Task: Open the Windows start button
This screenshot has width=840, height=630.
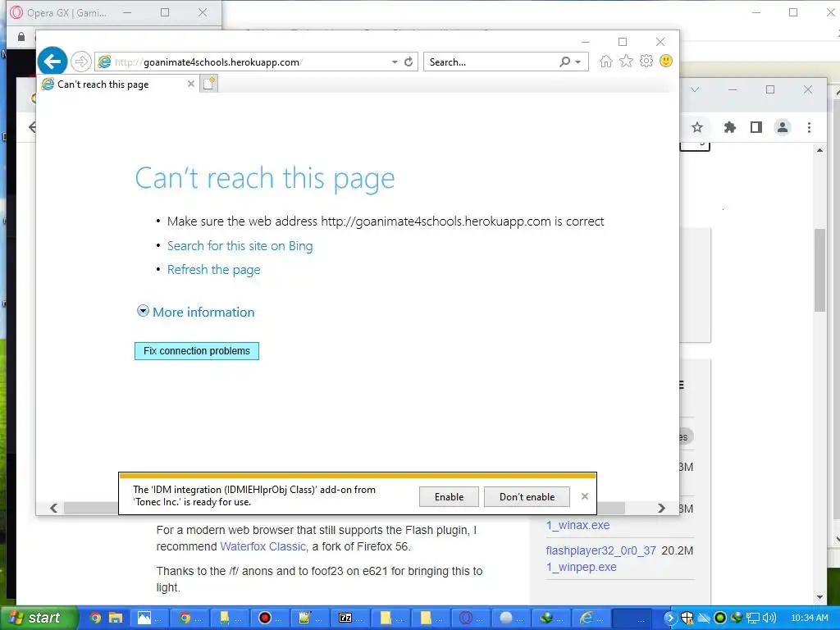Action: (x=39, y=618)
